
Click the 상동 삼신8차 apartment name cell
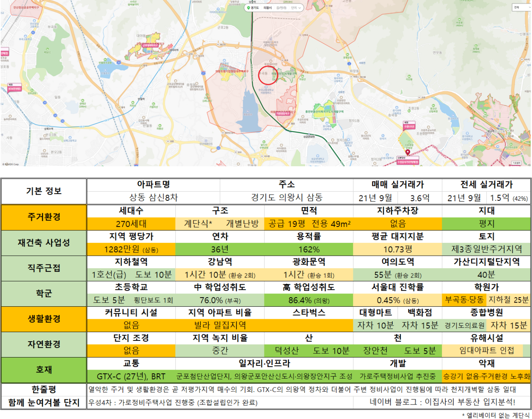pos(153,198)
